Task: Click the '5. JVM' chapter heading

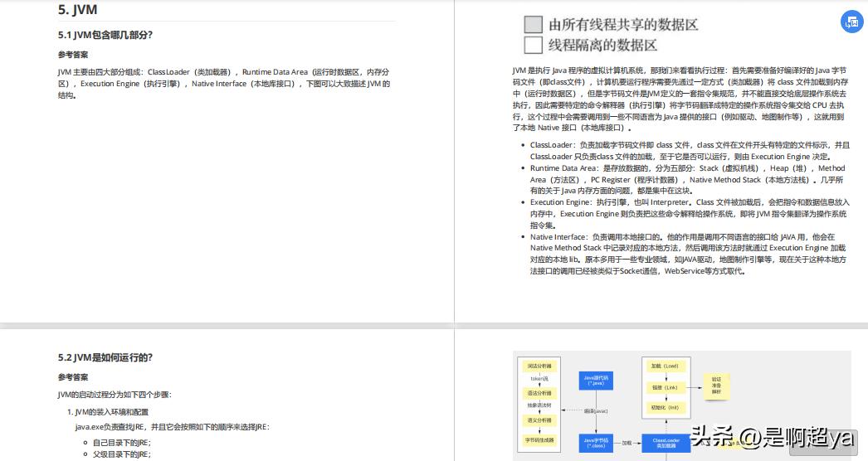Action: click(x=77, y=9)
